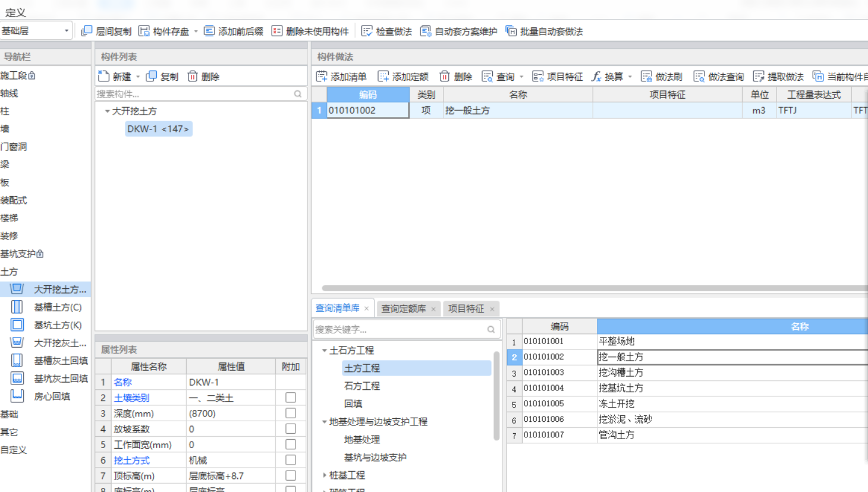Image resolution: width=868 pixels, height=492 pixels.
Task: Select 大开挖土方 in navigation sidebar
Action: pos(46,289)
